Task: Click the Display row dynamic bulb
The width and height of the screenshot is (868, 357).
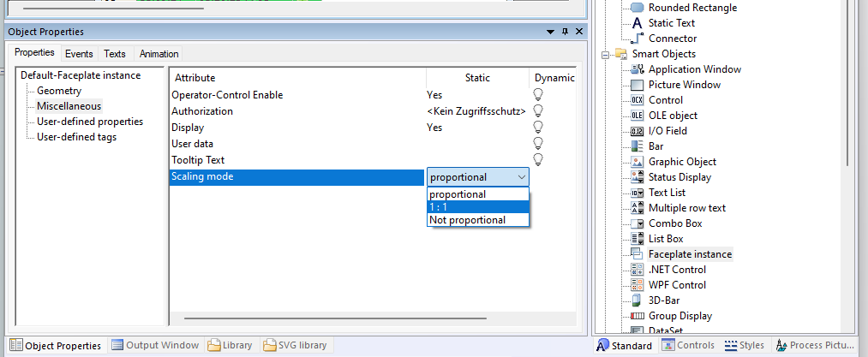Action: click(x=537, y=128)
